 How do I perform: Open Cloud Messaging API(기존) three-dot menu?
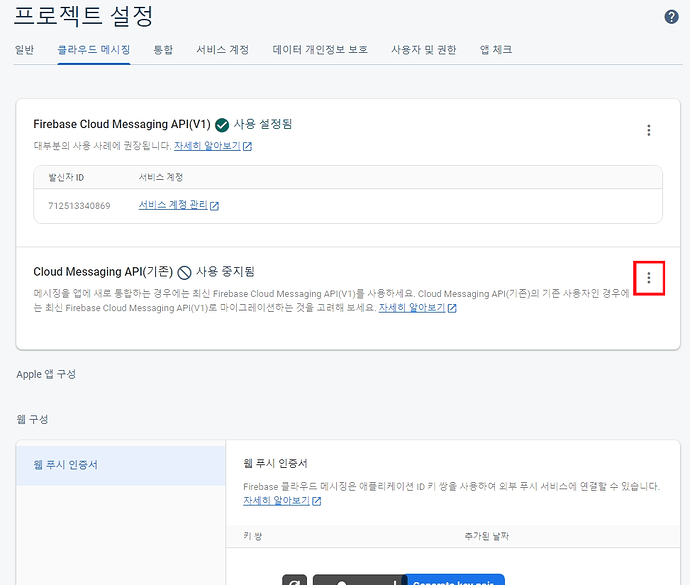point(649,278)
